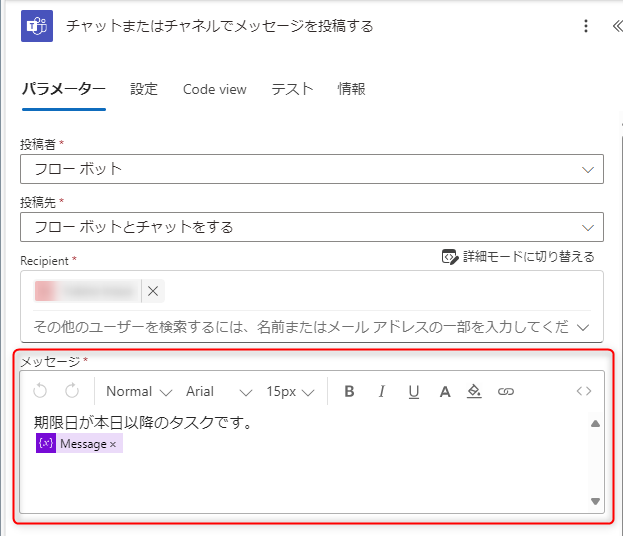Open the テスト tab

(x=292, y=89)
